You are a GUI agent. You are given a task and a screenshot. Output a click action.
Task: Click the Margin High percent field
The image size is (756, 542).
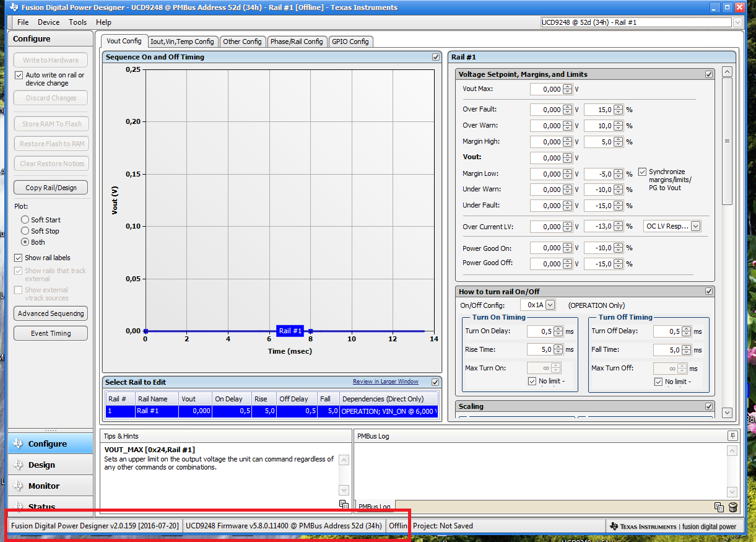[599, 142]
